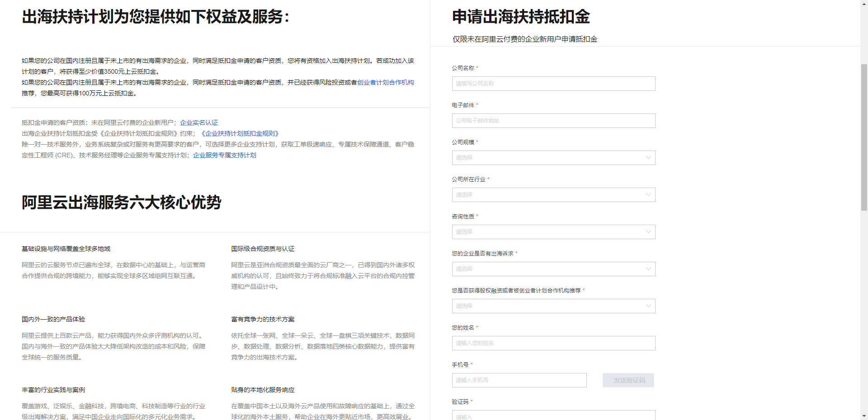868x420 pixels.
Task: Click the chevron arrow of 合作机构推荐 select
Action: click(x=648, y=306)
